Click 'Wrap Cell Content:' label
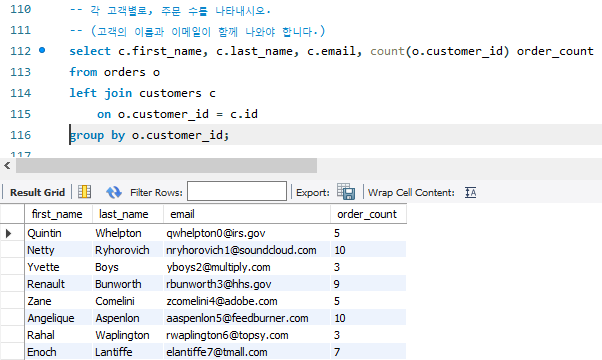Image resolution: width=602 pixels, height=360 pixels. (x=411, y=192)
